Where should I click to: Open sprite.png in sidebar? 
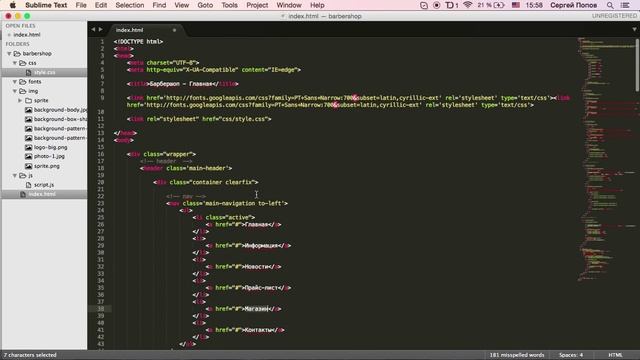47,166
